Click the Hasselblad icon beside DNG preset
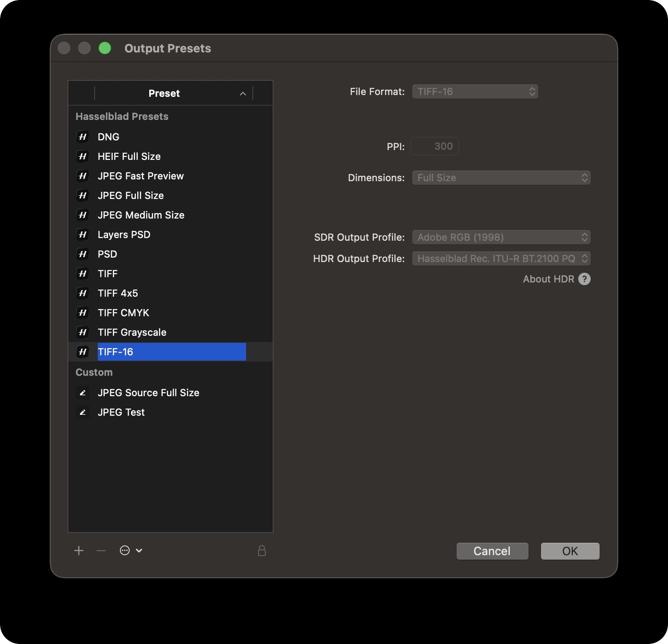Screen dimensions: 668x644 point(83,137)
